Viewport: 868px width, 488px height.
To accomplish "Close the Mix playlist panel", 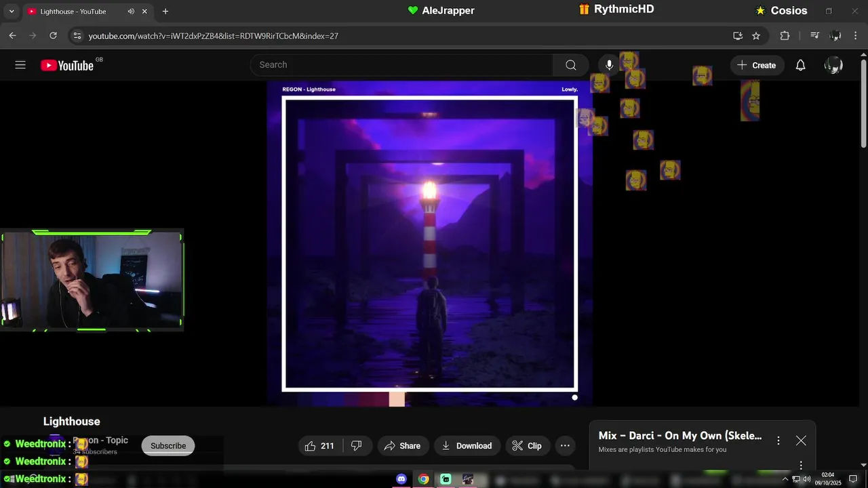I will pyautogui.click(x=801, y=441).
